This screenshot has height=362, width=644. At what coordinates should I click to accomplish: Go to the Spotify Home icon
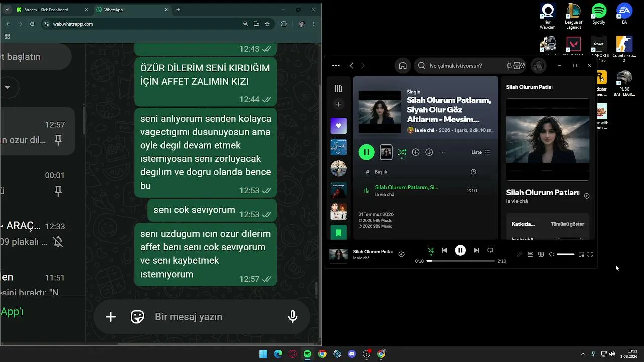pos(403,66)
